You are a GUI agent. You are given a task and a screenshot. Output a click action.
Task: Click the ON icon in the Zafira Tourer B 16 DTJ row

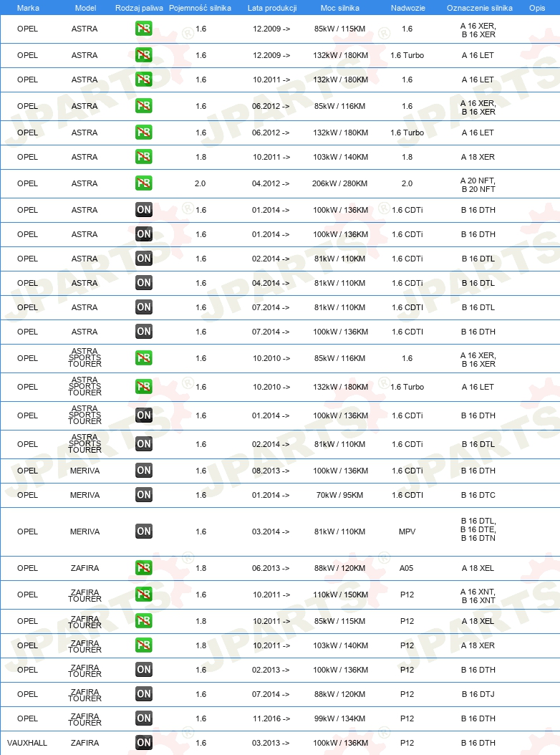[143, 694]
